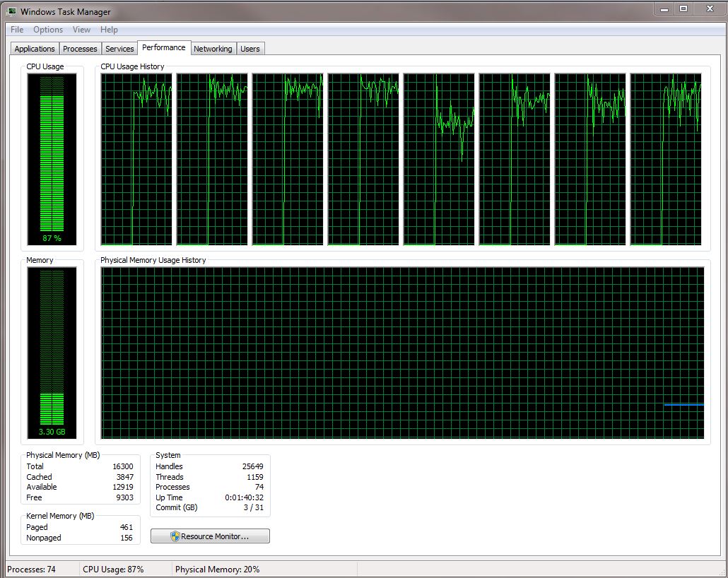Open the Options menu

(48, 30)
